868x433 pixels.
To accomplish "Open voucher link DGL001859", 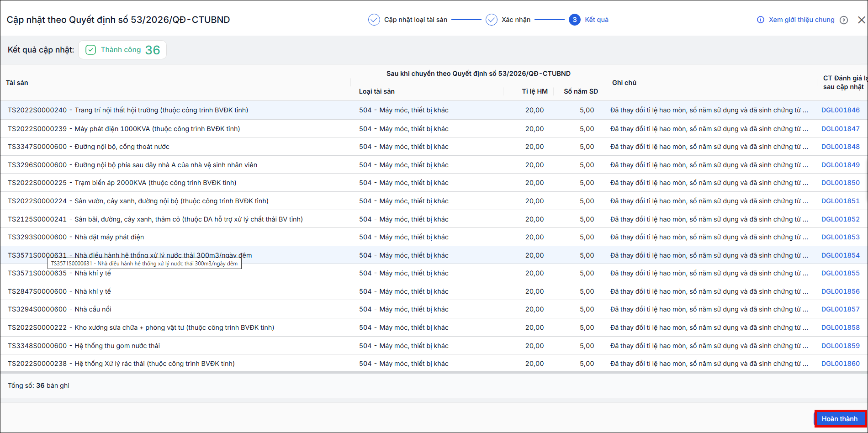I will [841, 346].
